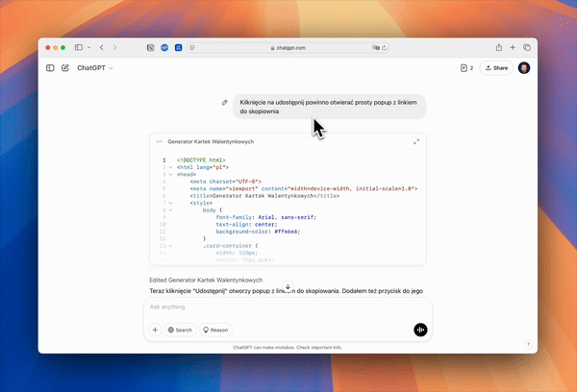The width and height of the screenshot is (577, 392).
Task: Toggle the ChatGPT sidebar icon
Action: [x=50, y=68]
